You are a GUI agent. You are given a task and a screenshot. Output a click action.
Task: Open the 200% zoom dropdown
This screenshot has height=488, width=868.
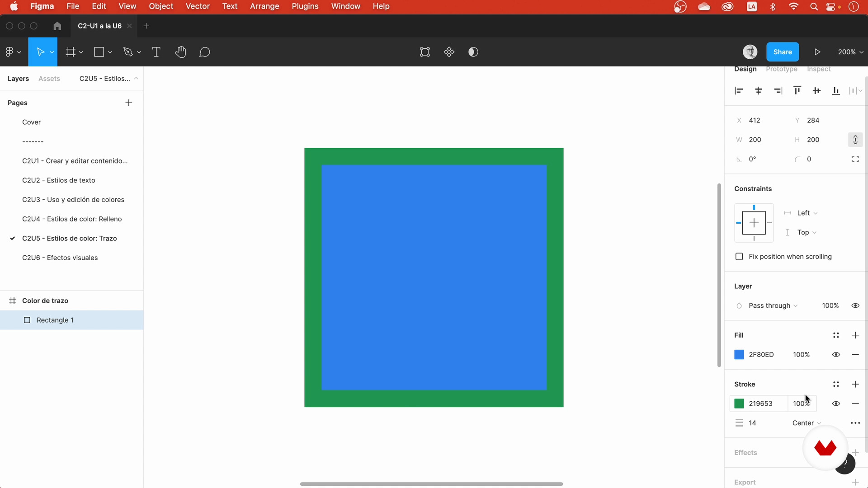(850, 52)
